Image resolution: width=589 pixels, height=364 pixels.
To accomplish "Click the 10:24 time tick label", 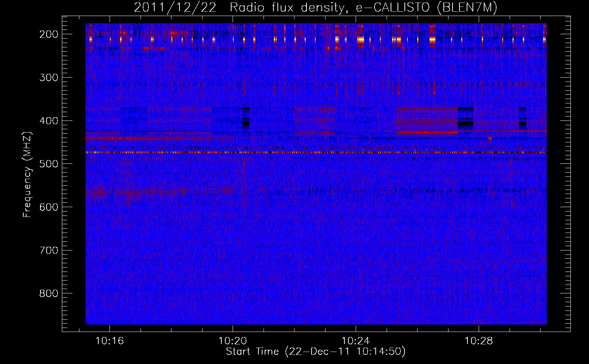I will (x=356, y=341).
